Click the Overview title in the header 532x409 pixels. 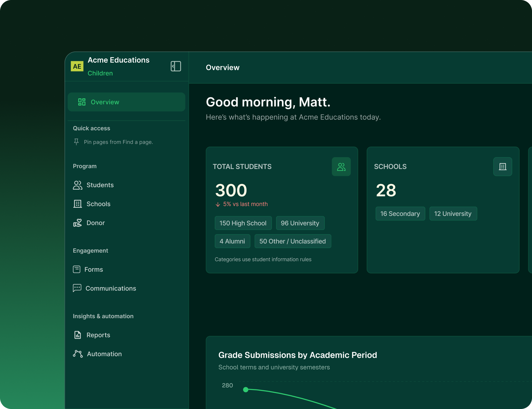[x=223, y=67]
